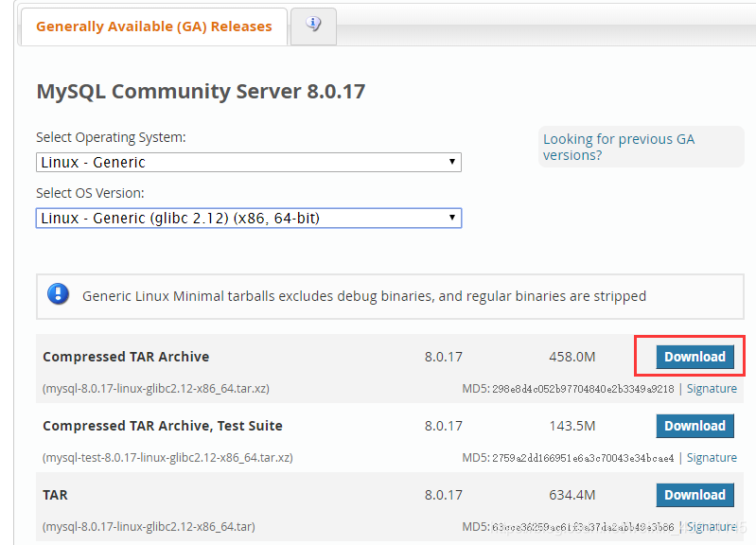Click the Generic Linux Minimal tarballs notice text
The width and height of the screenshot is (756, 545).
point(364,296)
